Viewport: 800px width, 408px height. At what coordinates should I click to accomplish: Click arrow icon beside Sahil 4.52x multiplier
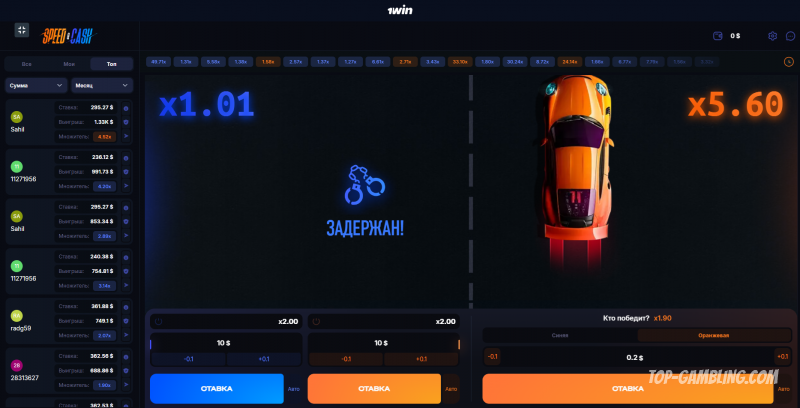coord(126,136)
